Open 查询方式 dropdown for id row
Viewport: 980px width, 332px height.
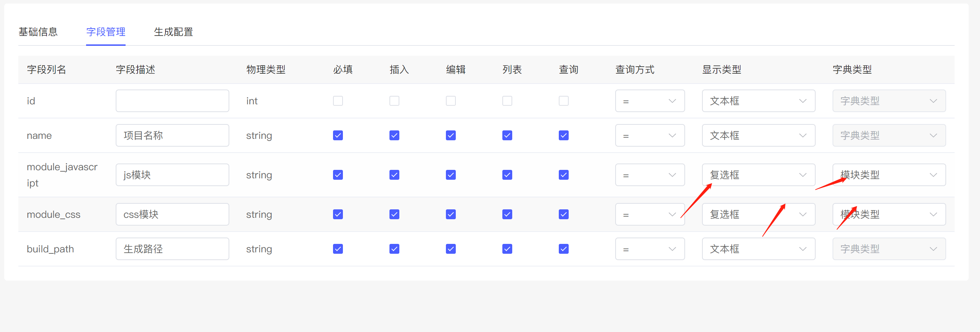pos(650,101)
